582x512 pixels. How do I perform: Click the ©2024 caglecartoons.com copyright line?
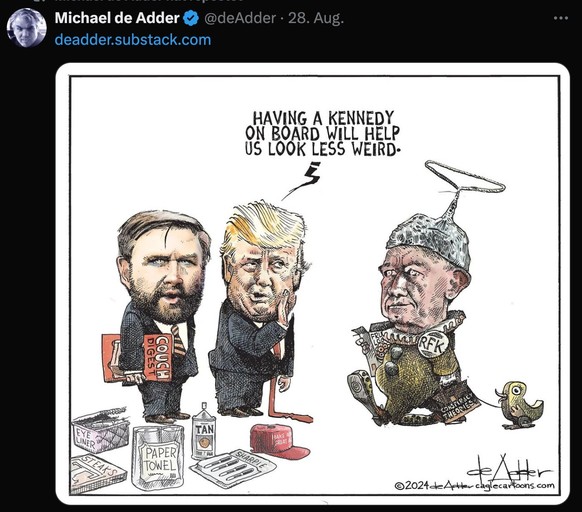475,485
